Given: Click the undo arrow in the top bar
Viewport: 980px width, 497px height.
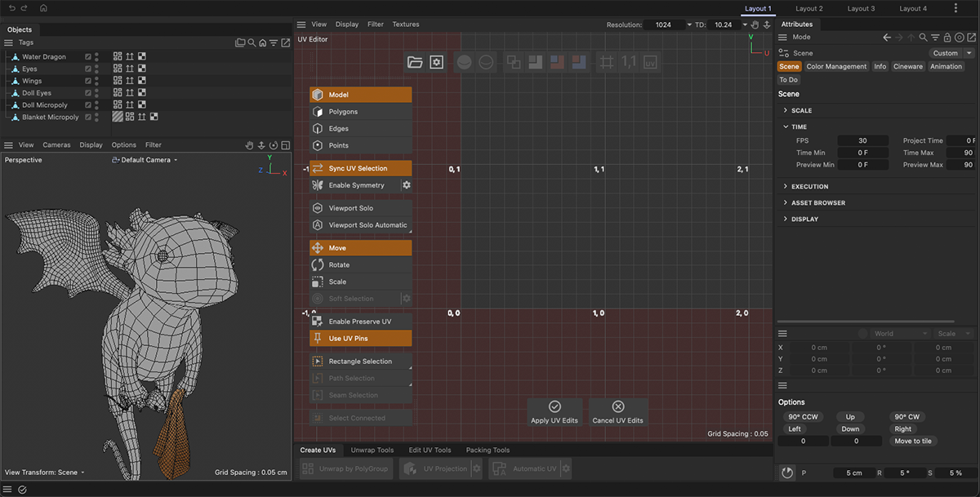Looking at the screenshot, I should click(11, 7).
